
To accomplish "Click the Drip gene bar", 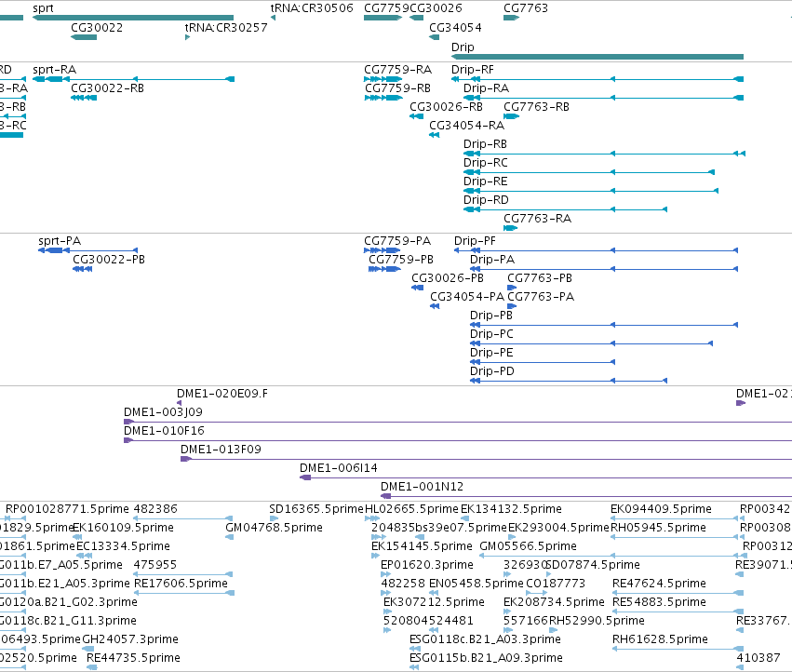I will 597,57.
